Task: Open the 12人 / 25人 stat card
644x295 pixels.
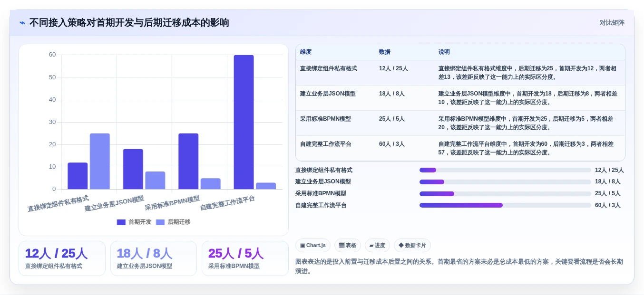Action: (x=62, y=258)
